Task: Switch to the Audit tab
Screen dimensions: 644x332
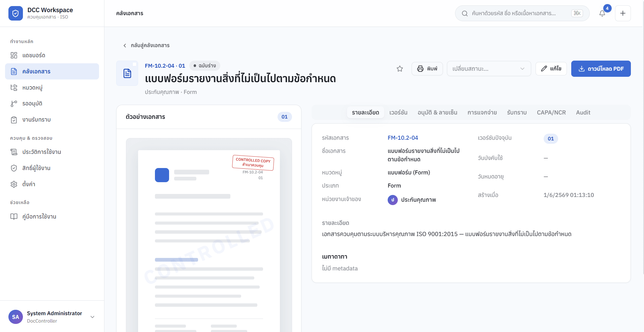Action: pos(583,112)
